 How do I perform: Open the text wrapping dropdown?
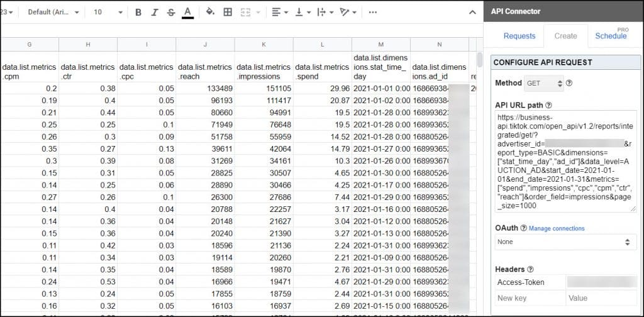pos(325,13)
